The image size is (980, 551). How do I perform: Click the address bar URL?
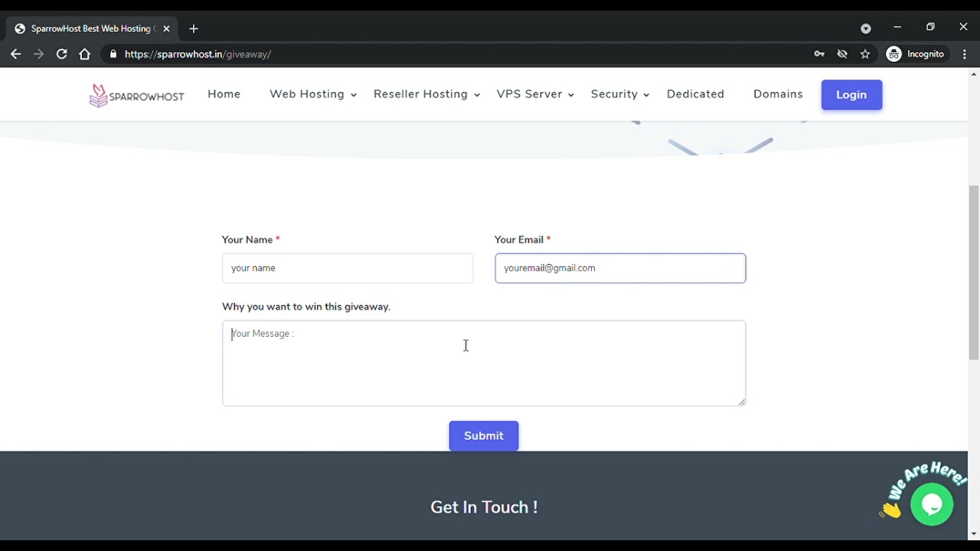pos(198,54)
